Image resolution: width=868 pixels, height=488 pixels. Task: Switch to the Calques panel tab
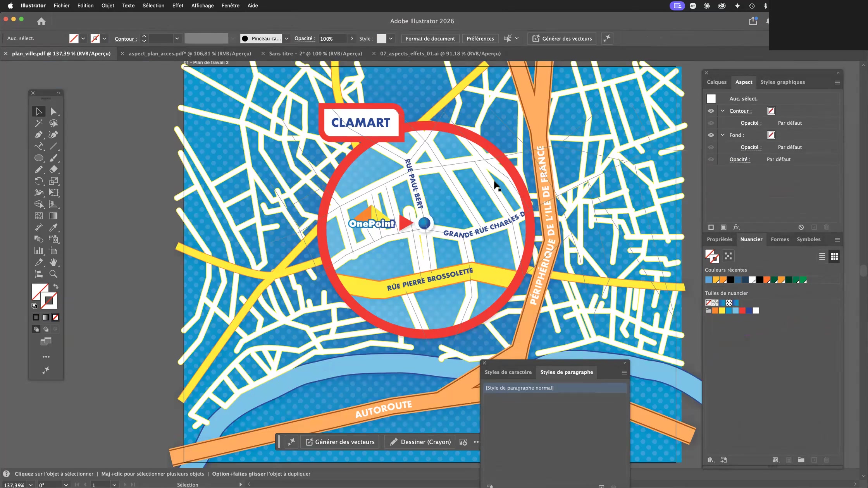point(716,82)
